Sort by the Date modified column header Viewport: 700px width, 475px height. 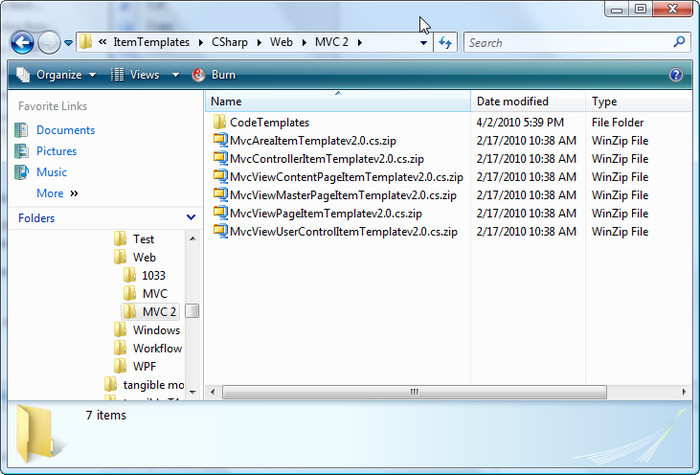click(x=528, y=101)
